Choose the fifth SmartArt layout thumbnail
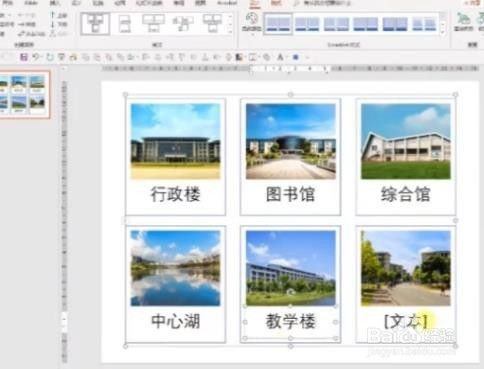Screen dimensions: 484x369 click(x=212, y=23)
